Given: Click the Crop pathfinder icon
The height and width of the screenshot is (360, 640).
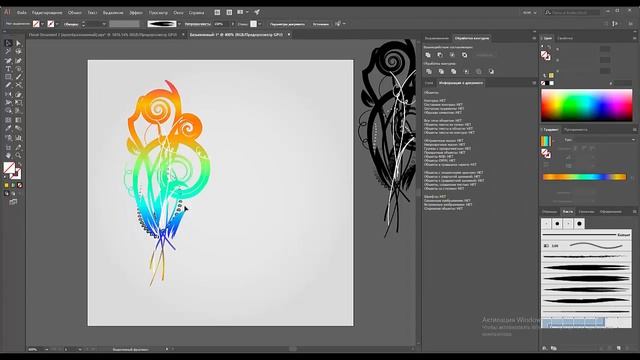Looking at the screenshot, I should [466, 71].
